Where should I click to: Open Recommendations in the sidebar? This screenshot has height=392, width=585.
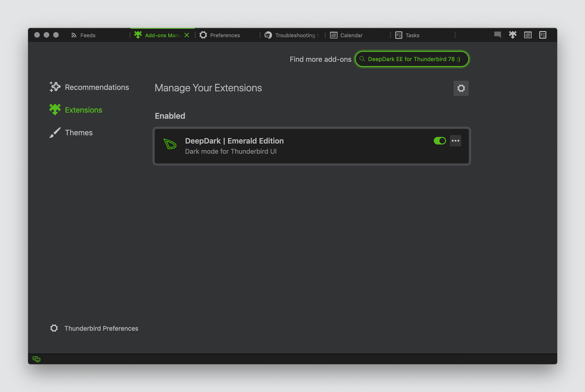pyautogui.click(x=89, y=87)
